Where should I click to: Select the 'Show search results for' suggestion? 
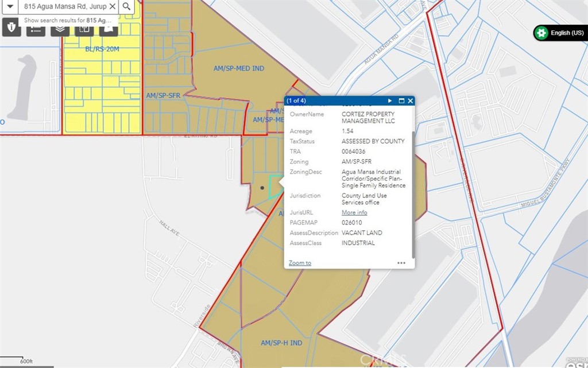[x=68, y=20]
